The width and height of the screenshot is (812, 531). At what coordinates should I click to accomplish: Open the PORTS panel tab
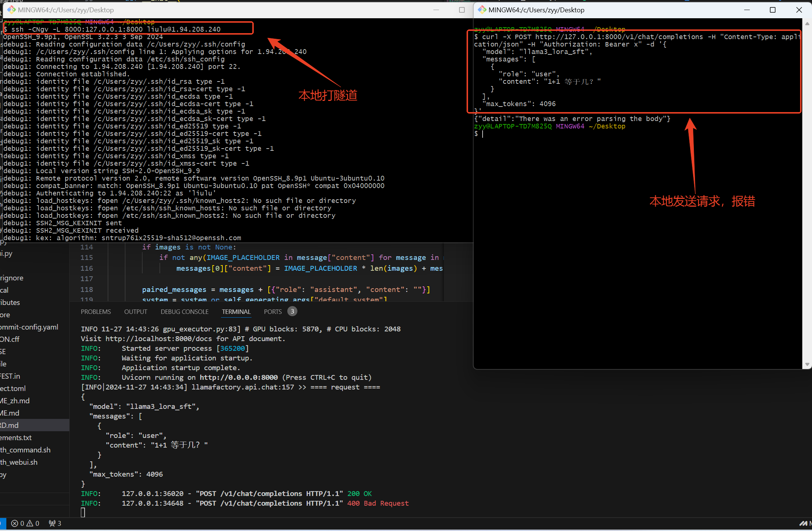pyautogui.click(x=272, y=312)
